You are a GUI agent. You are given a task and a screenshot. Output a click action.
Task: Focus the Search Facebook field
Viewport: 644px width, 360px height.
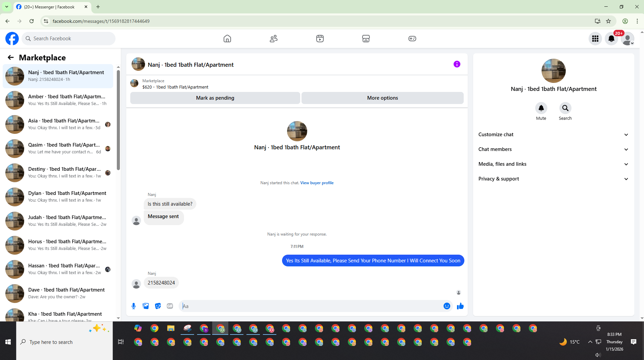click(x=68, y=39)
